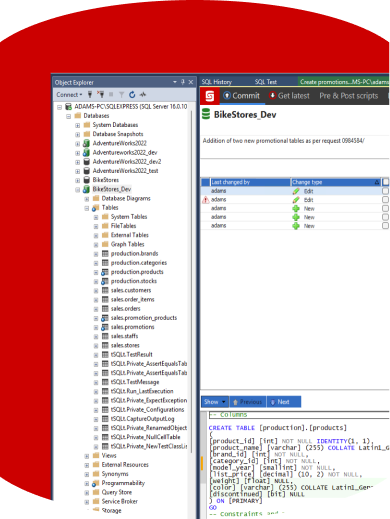
Task: Select the sales.customers table row
Action: (131, 290)
